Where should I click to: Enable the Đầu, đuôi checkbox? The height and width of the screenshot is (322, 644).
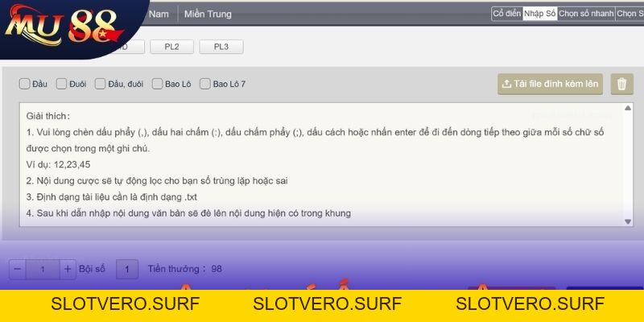(100, 85)
